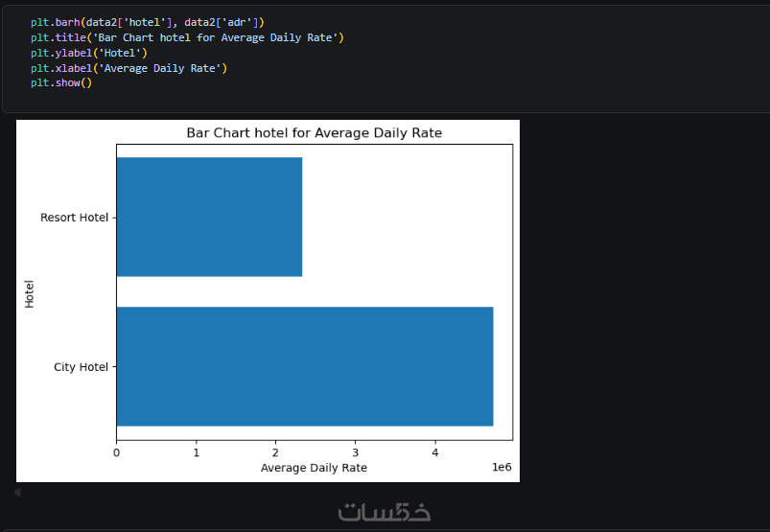Click the plt.title code line
The image size is (770, 532).
click(x=186, y=37)
